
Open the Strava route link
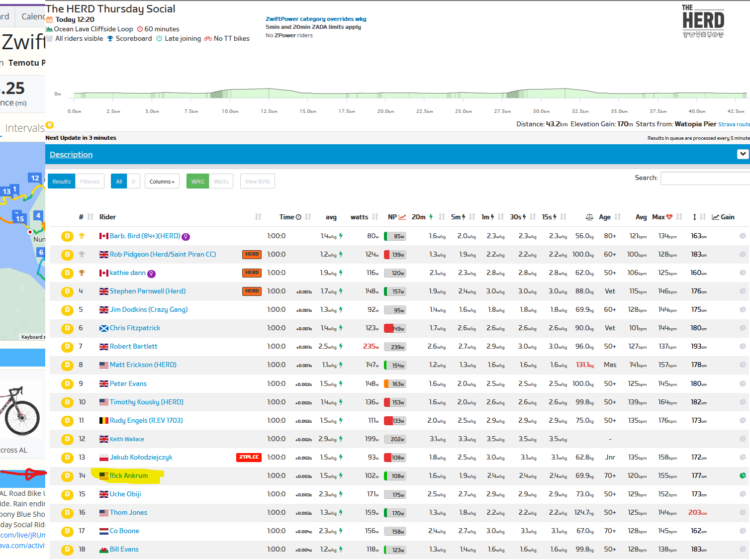pyautogui.click(x=734, y=124)
